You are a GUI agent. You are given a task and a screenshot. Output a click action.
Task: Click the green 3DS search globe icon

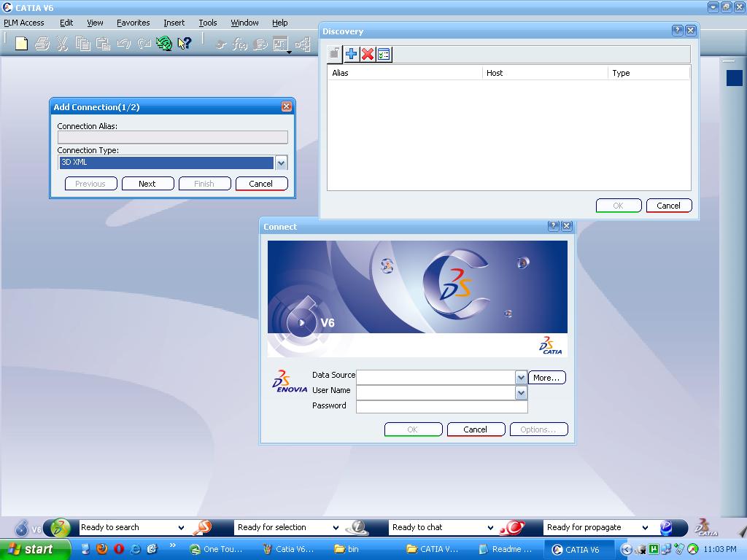coord(61,528)
